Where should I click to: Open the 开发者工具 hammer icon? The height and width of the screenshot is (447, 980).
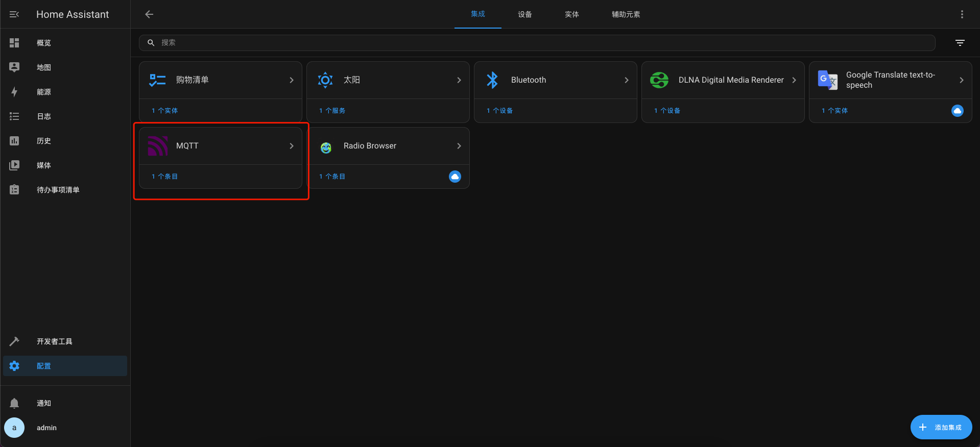pos(14,341)
